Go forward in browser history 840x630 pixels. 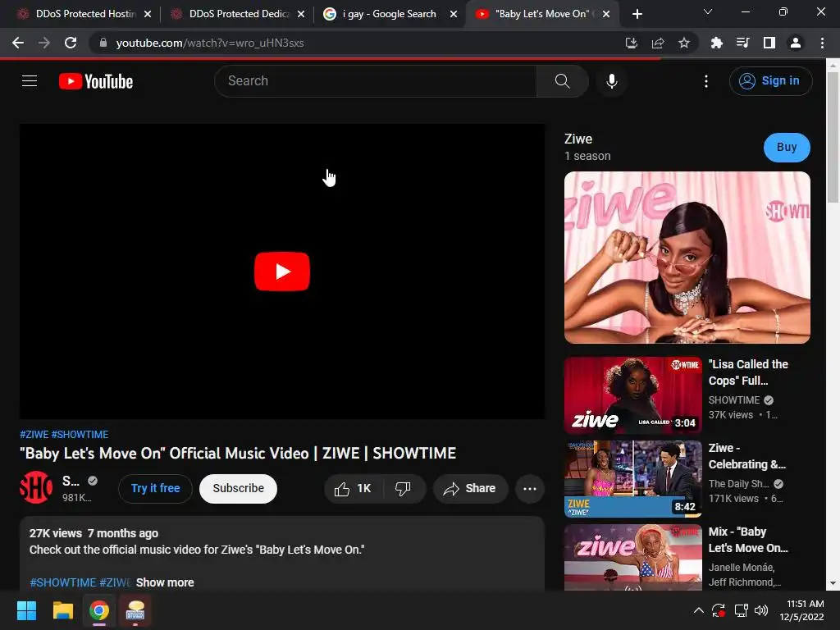[x=44, y=43]
